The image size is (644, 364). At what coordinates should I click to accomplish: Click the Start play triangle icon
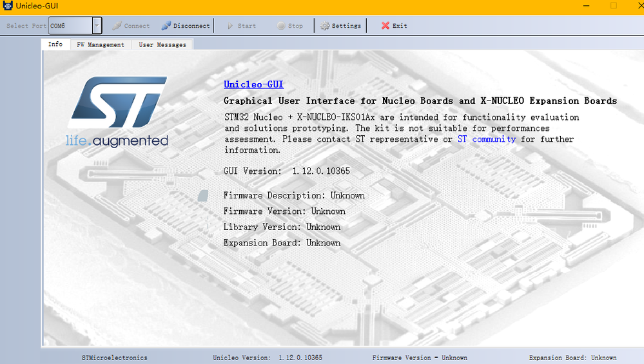[230, 26]
